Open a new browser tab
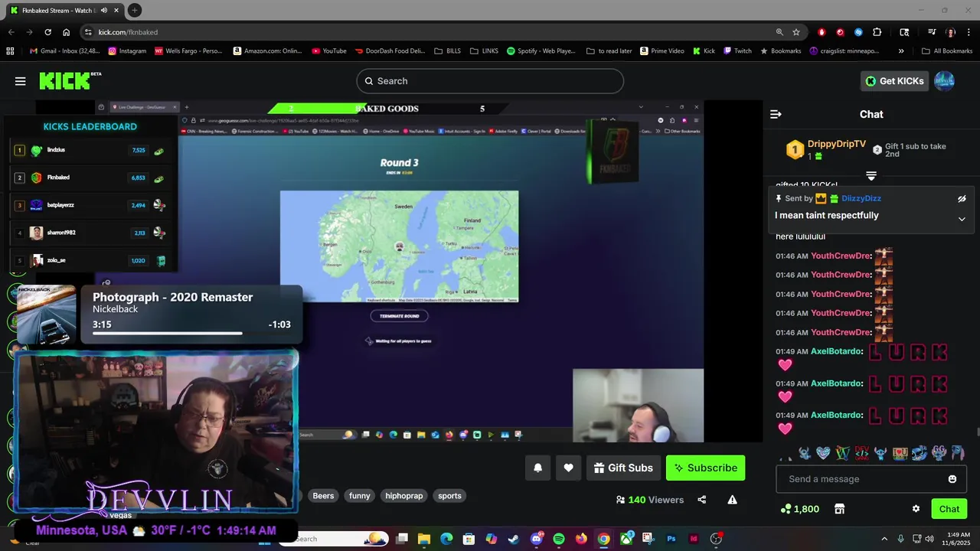 click(134, 10)
